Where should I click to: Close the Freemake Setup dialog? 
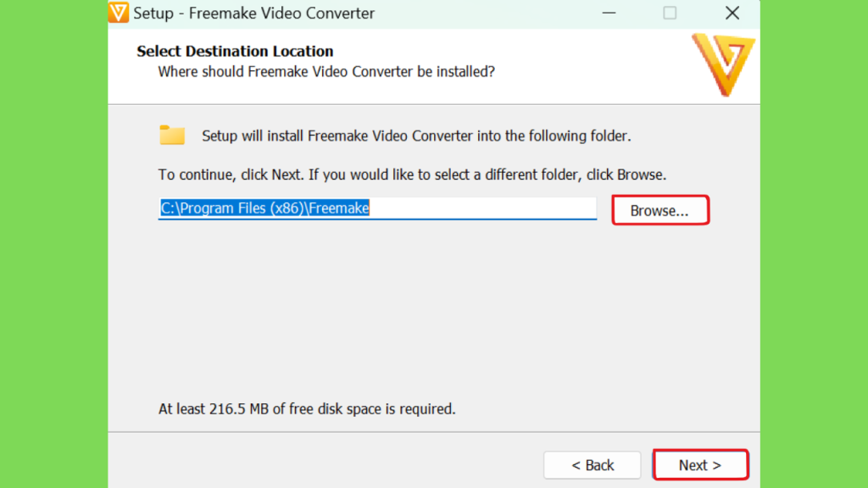pos(732,13)
